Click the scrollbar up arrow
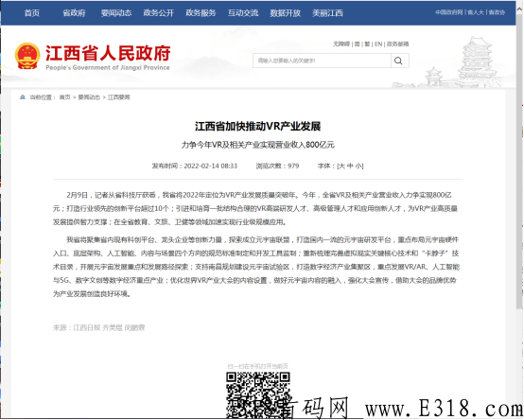Image resolution: width=524 pixels, height=420 pixels. (519, 9)
